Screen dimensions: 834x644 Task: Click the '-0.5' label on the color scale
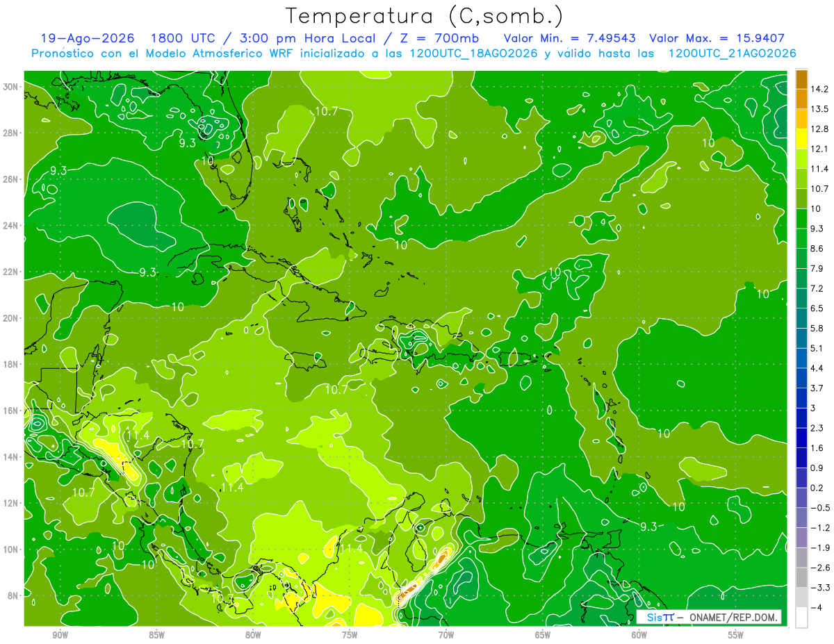(x=819, y=508)
